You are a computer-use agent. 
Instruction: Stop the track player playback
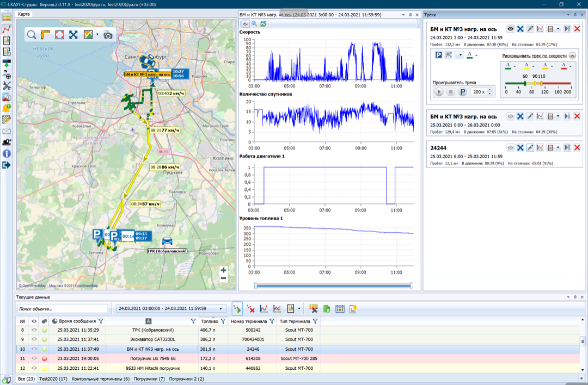click(x=451, y=92)
